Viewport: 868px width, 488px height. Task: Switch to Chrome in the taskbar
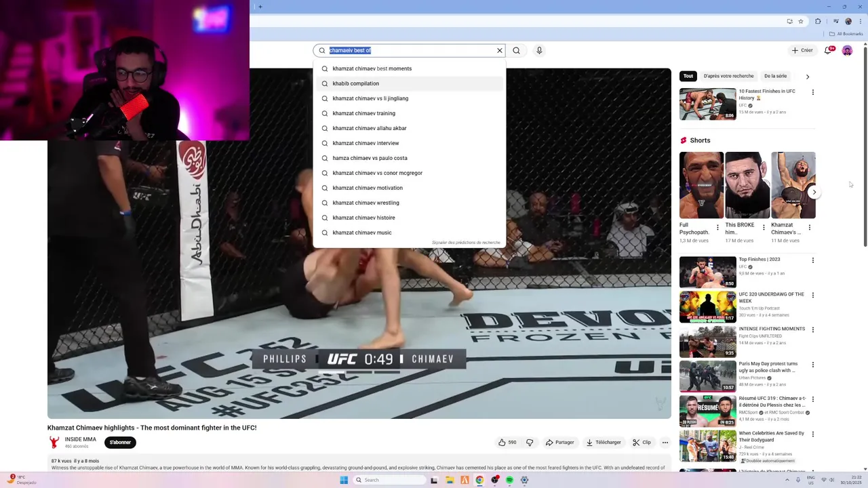pyautogui.click(x=479, y=480)
